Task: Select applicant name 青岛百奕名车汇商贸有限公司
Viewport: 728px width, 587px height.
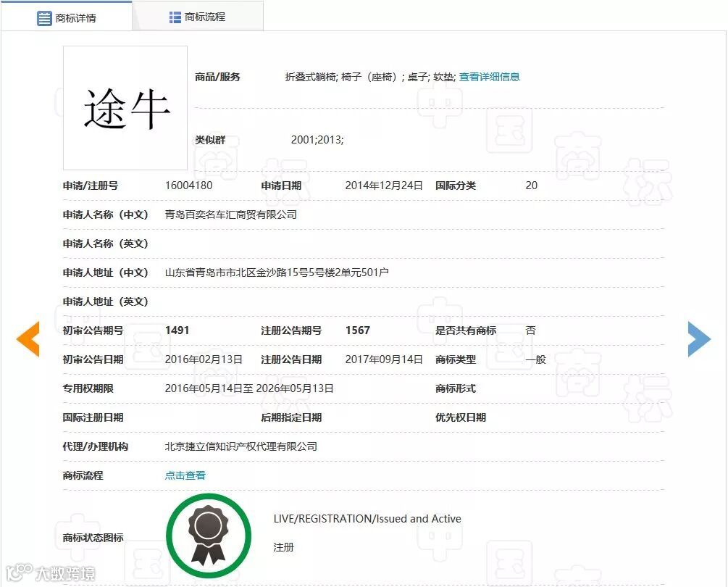Action: click(x=231, y=215)
